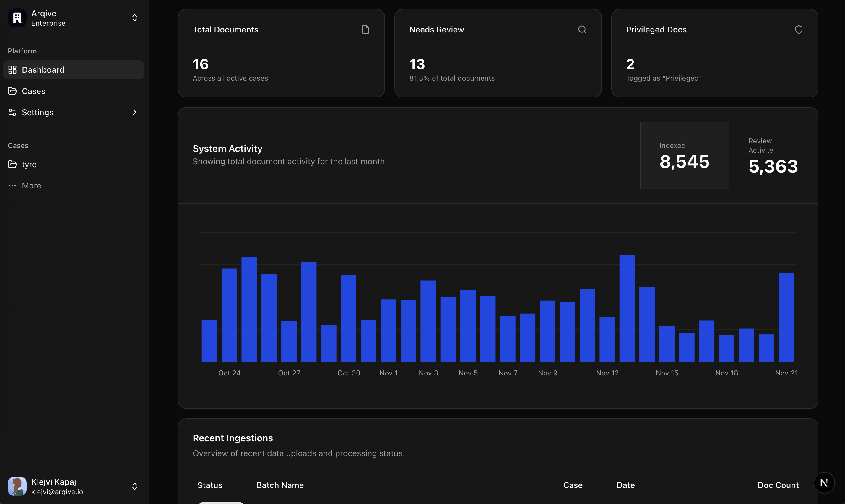Select Dashboard in the Platform menu
Screen dimensions: 845x504
43,70
